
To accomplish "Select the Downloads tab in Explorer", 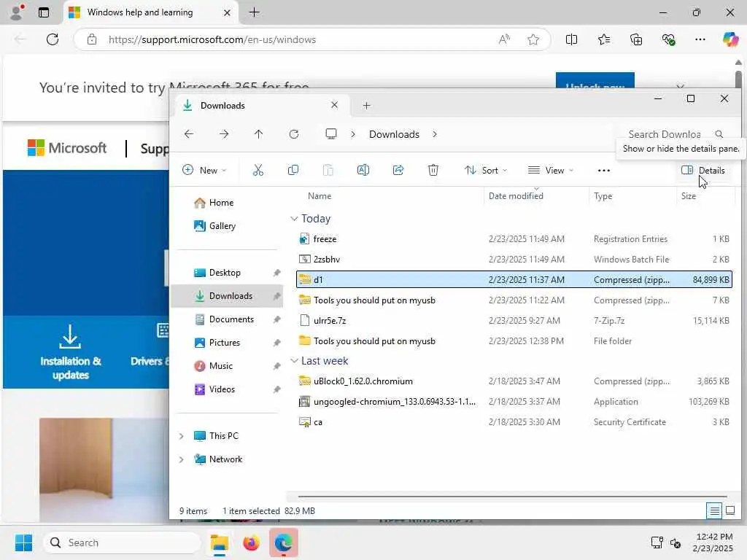I will (x=261, y=106).
